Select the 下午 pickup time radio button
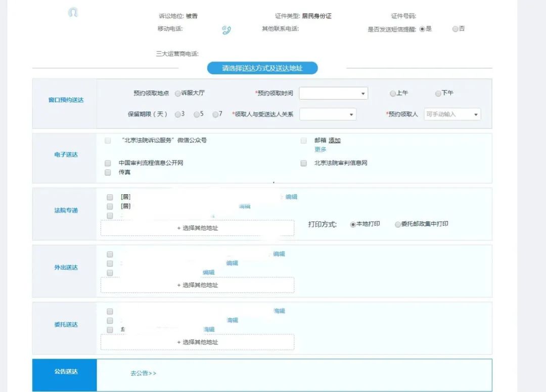The image size is (546, 392). click(437, 93)
